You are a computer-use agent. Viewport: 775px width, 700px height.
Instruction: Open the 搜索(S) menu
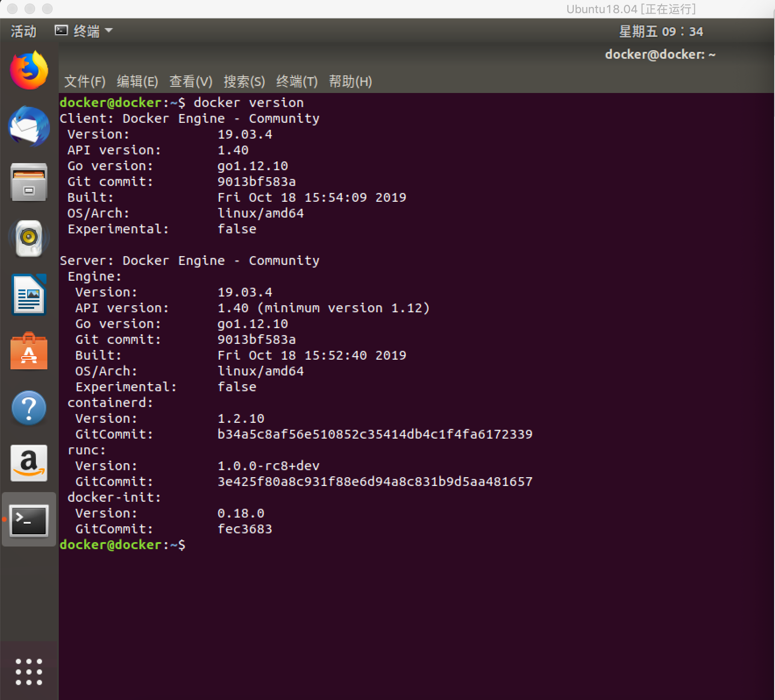pos(244,82)
